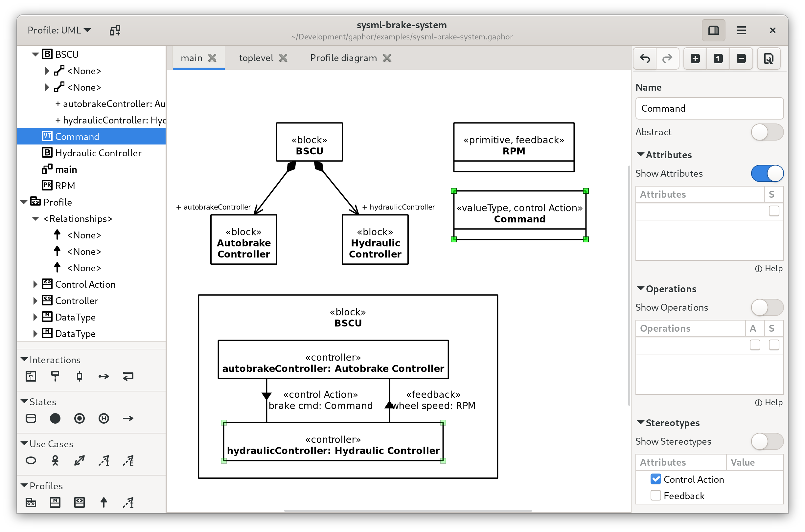The image size is (805, 532).
Task: Click the Name input field
Action: 709,109
